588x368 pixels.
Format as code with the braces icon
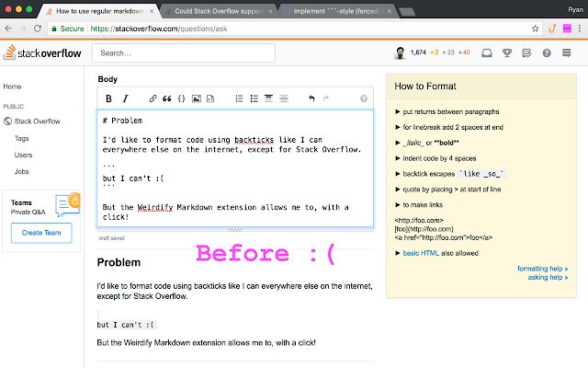pyautogui.click(x=182, y=98)
